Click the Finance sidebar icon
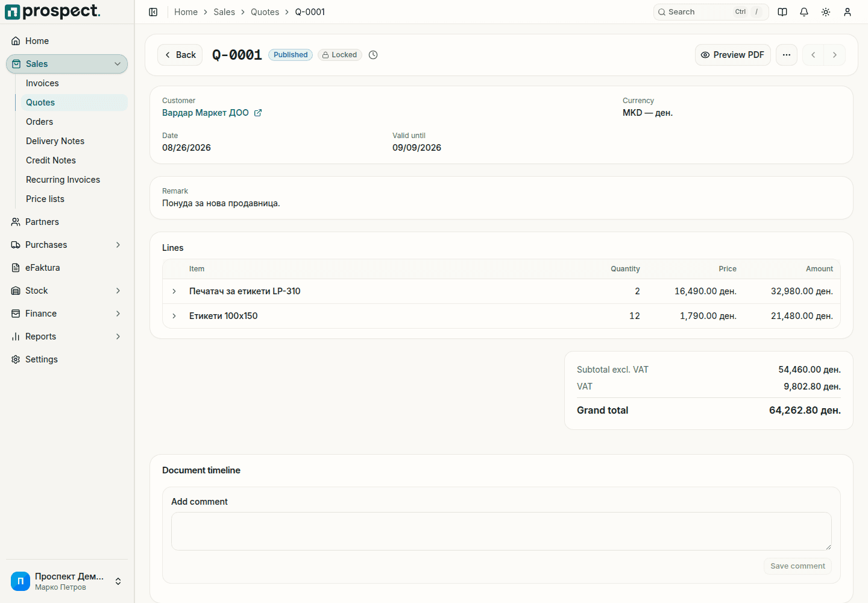 16,314
